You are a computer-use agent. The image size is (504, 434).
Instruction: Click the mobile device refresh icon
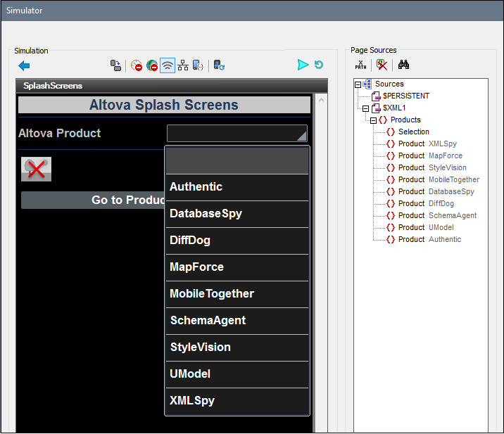219,65
